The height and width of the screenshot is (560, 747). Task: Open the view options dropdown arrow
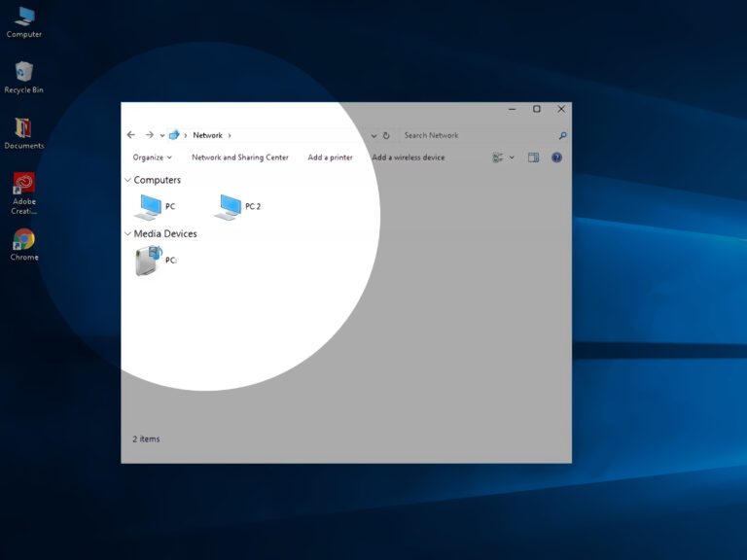pyautogui.click(x=512, y=157)
